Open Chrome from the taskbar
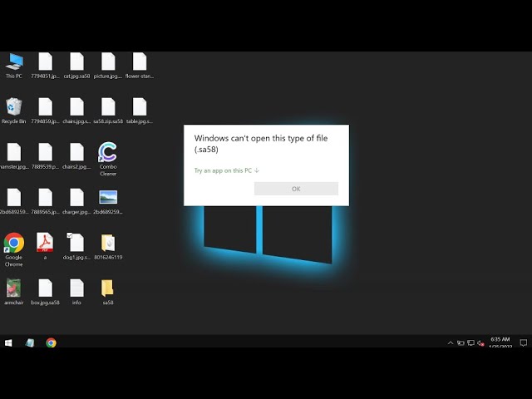 (x=51, y=342)
